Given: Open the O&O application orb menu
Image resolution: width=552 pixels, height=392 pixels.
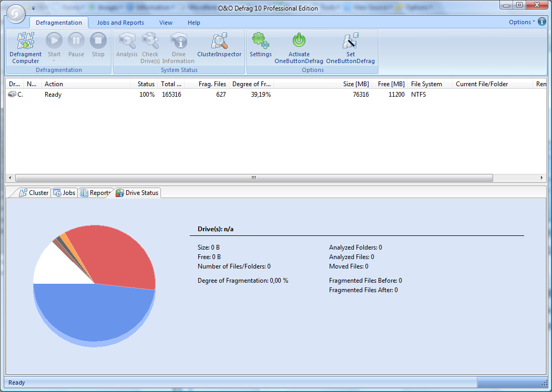Looking at the screenshot, I should [x=16, y=14].
